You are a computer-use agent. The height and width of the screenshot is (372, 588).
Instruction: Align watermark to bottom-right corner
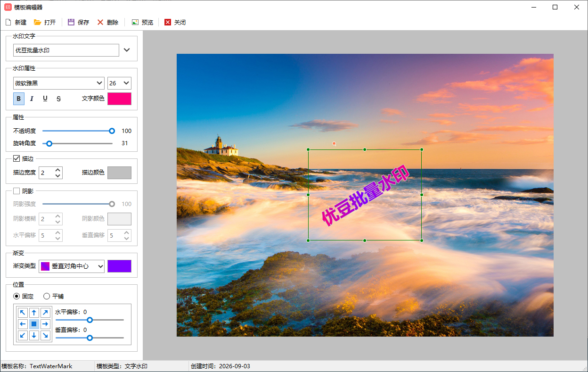point(45,335)
